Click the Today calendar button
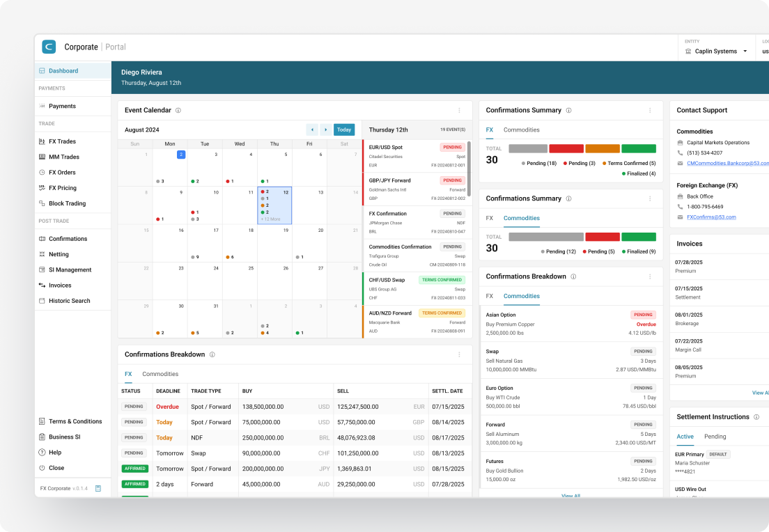This screenshot has height=532, width=769. tap(344, 130)
